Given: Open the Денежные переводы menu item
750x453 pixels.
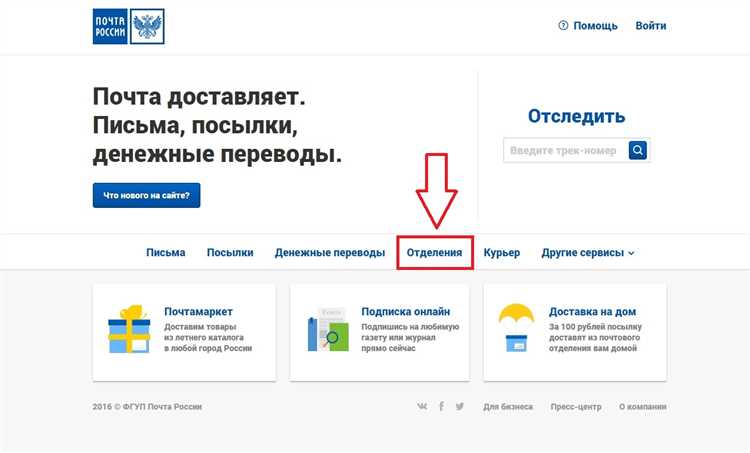Looking at the screenshot, I should [330, 253].
